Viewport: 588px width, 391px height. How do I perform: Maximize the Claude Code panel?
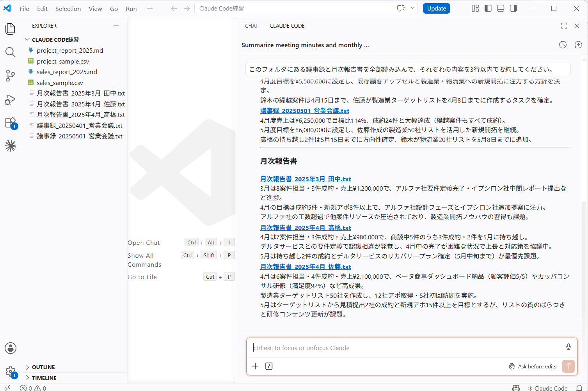564,26
